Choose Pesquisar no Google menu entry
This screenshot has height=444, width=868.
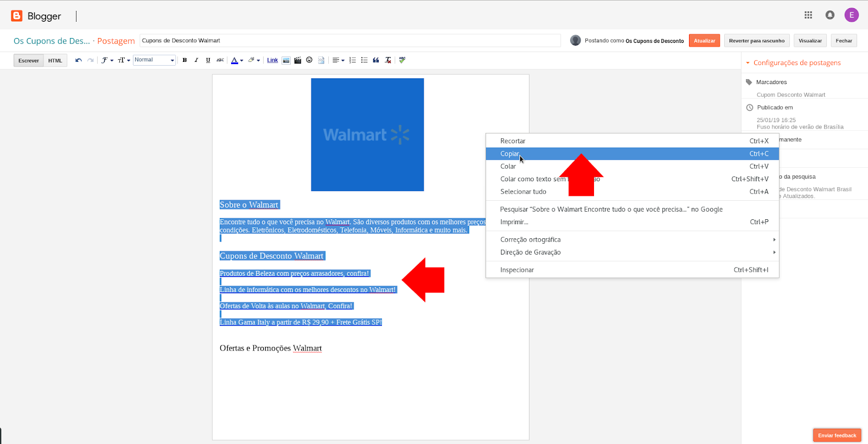tap(632, 210)
